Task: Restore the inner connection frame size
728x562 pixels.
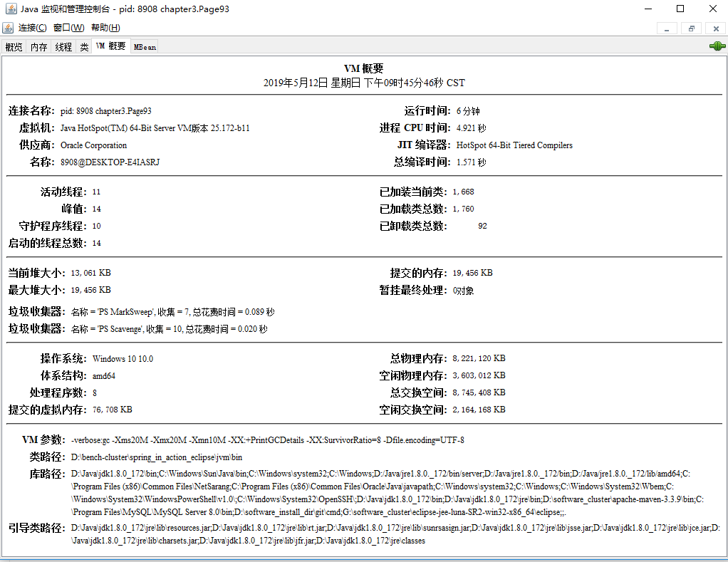Action: [692, 28]
